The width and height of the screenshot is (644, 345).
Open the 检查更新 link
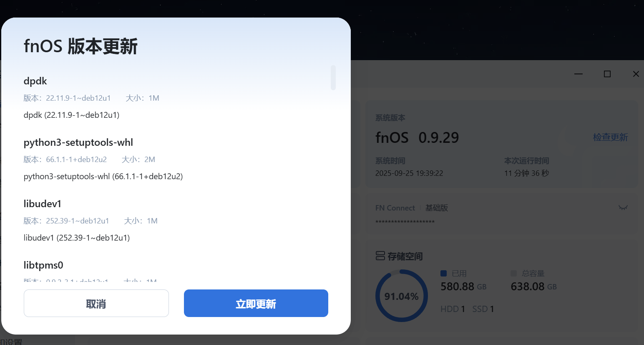coord(610,137)
